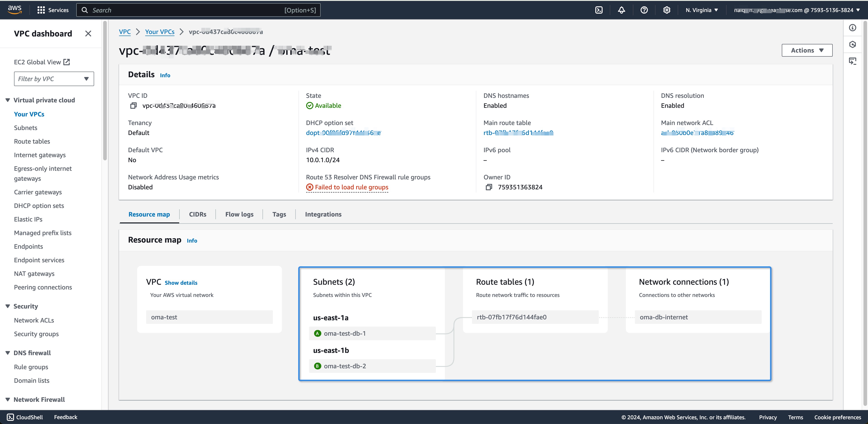Viewport: 868px width, 424px height.
Task: Click the notifications bell icon
Action: 621,10
